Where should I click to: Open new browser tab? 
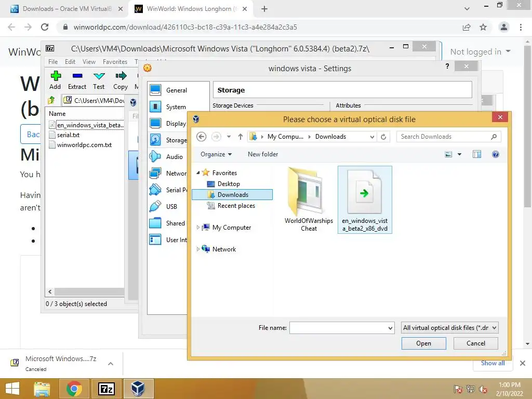(x=264, y=9)
